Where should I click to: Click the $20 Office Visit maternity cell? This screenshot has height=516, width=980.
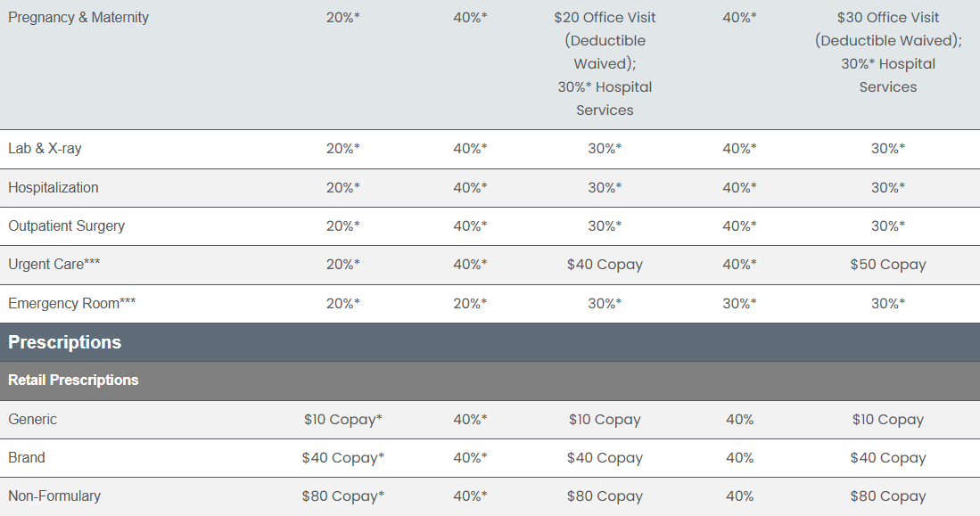[x=605, y=63]
